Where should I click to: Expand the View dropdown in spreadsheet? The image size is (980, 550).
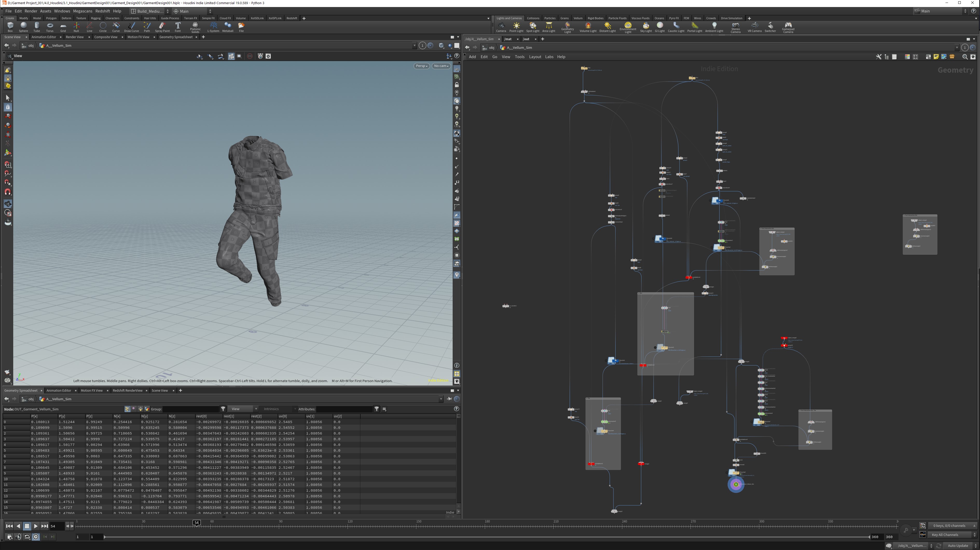click(243, 409)
